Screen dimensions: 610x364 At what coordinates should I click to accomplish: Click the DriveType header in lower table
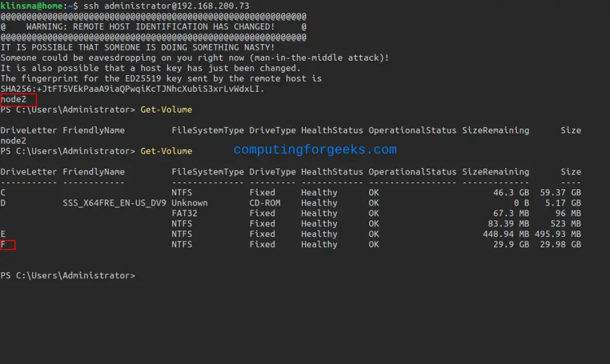272,172
